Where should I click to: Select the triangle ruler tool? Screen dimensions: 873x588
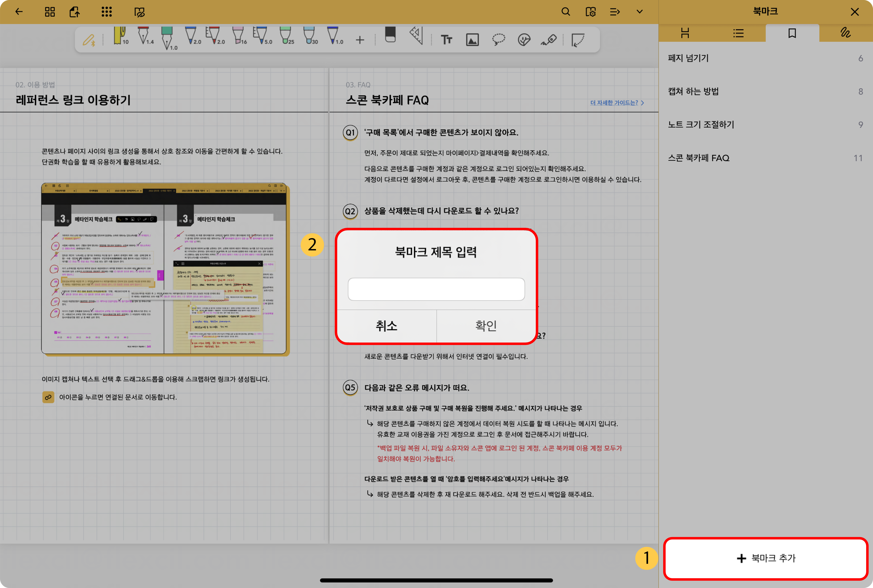point(416,36)
